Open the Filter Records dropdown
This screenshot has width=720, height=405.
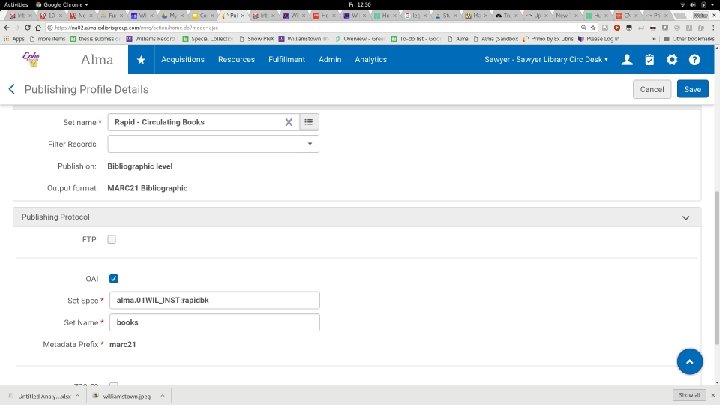(213, 144)
